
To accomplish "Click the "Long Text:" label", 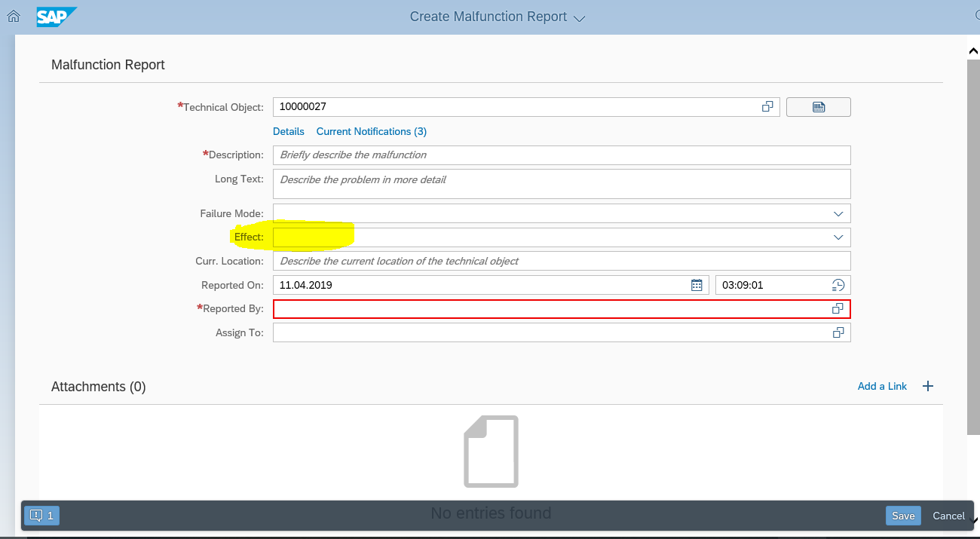I will [x=239, y=179].
